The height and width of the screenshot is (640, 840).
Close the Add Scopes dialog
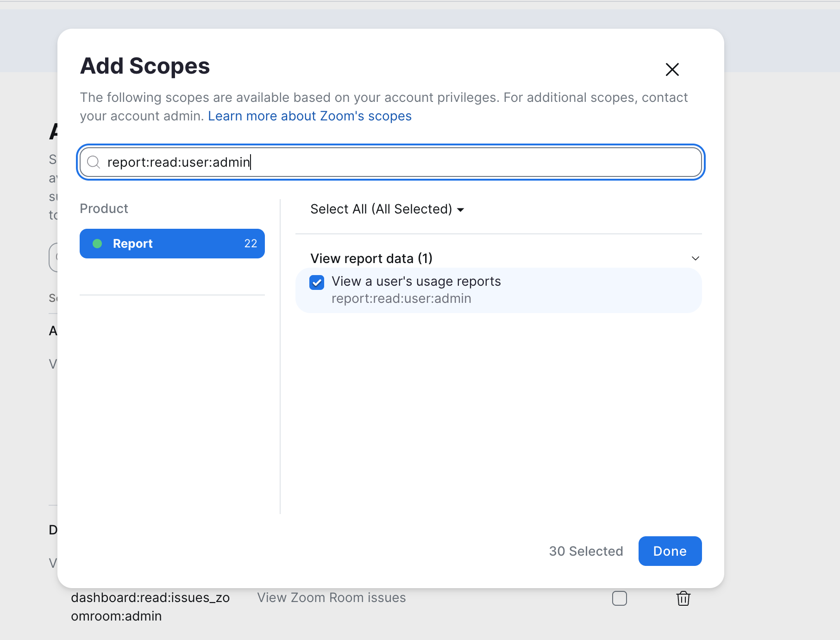pyautogui.click(x=672, y=69)
